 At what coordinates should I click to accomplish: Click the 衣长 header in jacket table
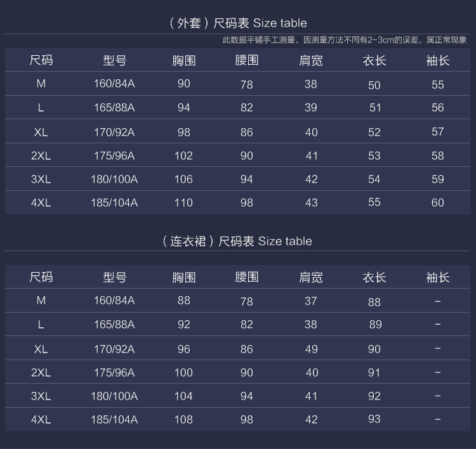[374, 61]
